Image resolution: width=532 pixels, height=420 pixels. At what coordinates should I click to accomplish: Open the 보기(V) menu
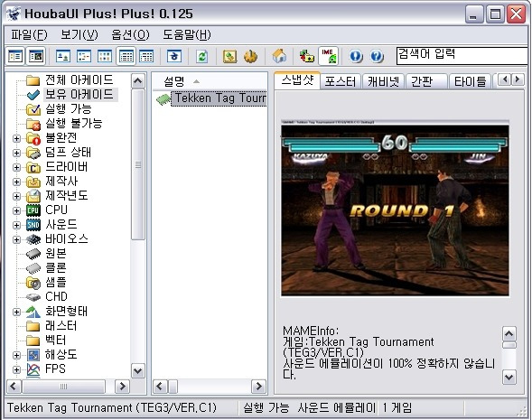[79, 34]
